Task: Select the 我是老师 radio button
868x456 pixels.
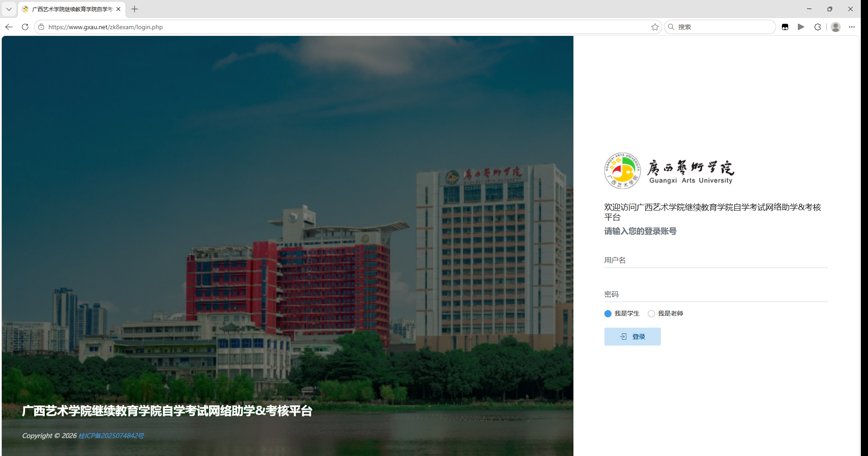Action: [651, 314]
